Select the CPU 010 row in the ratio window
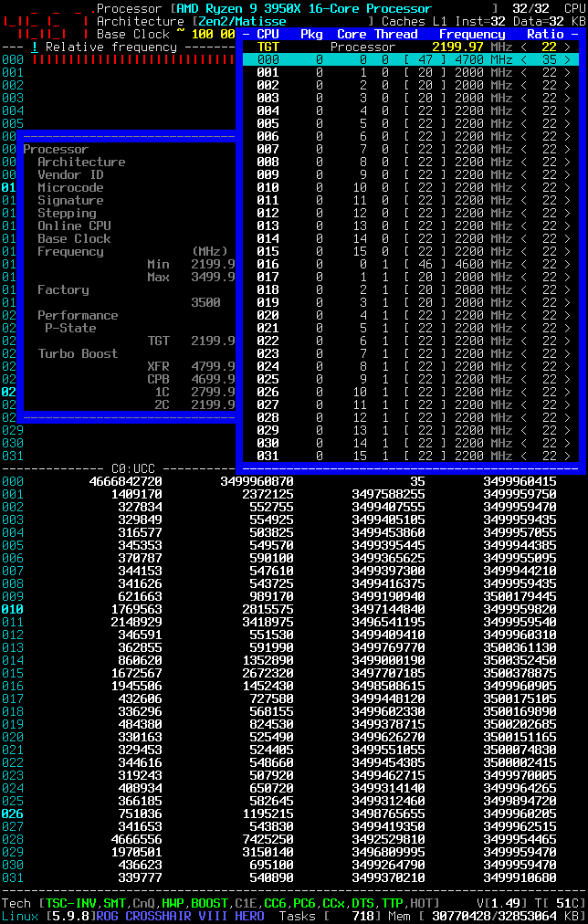This screenshot has height=924, width=588. click(x=411, y=187)
